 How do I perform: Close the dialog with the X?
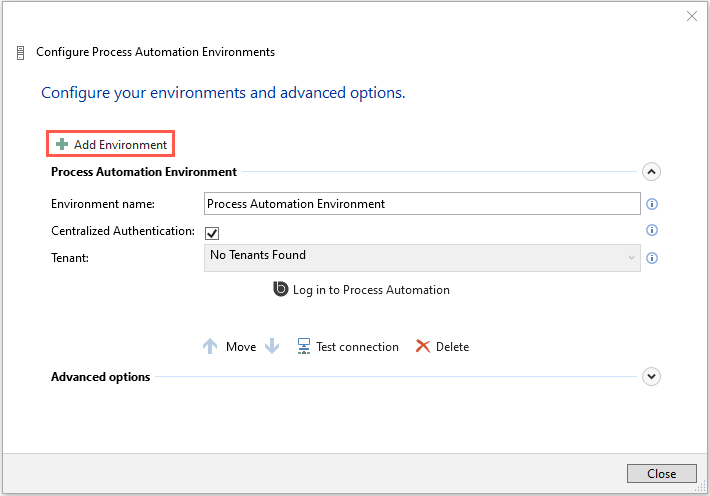pos(691,16)
